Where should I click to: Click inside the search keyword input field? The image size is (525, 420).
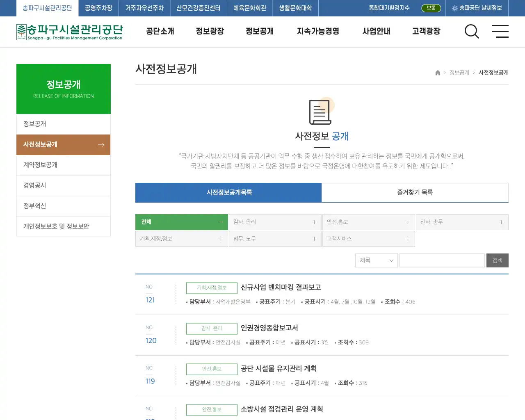coord(442,260)
